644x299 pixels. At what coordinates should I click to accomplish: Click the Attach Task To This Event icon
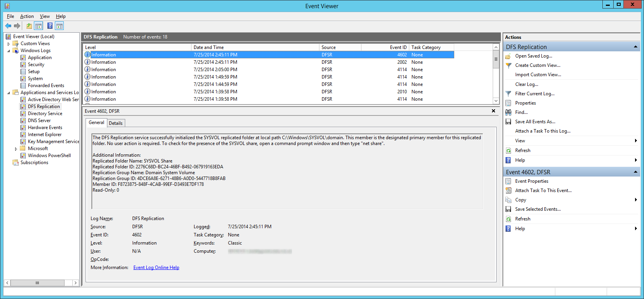[508, 191]
